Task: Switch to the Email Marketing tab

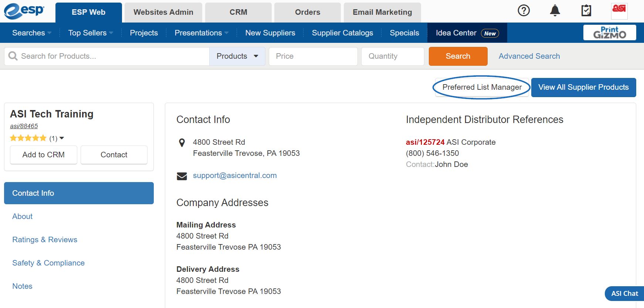Action: (x=382, y=13)
